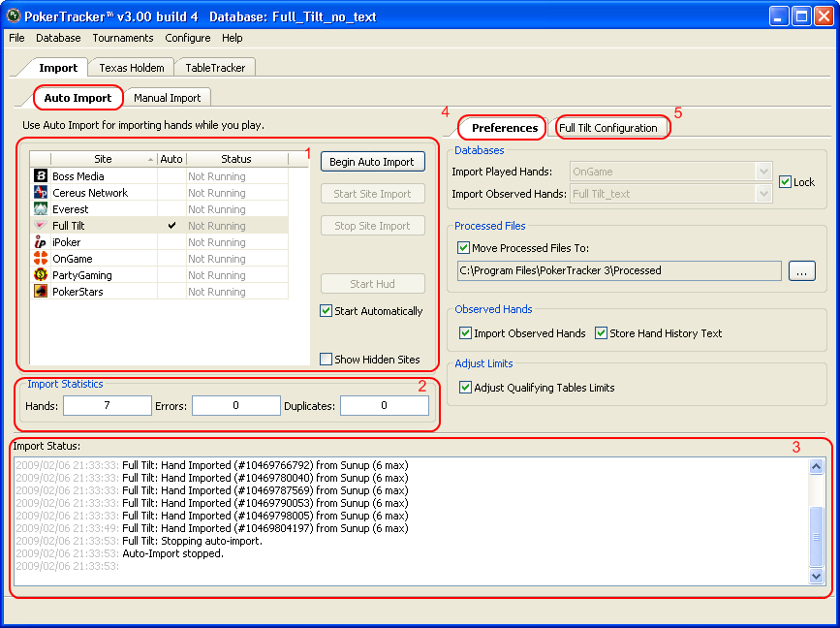Select the Preferences tab
The width and height of the screenshot is (840, 628).
505,128
